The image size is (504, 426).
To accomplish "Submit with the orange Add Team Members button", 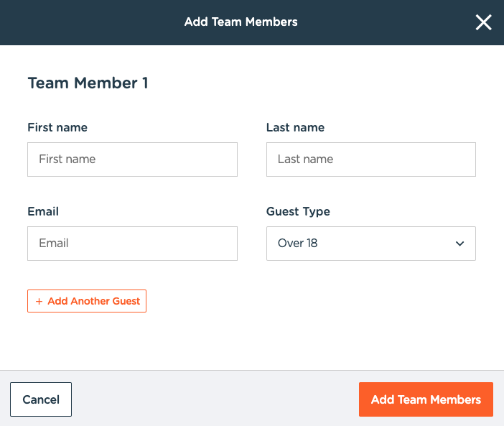I will click(426, 399).
